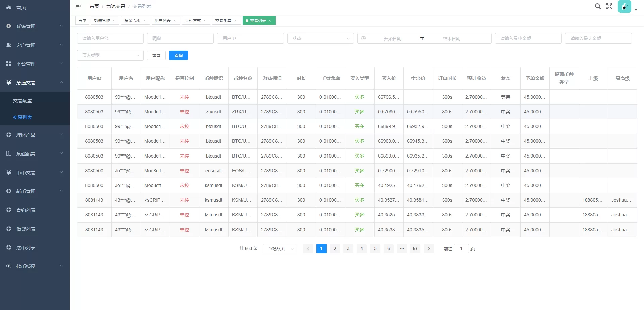The height and width of the screenshot is (310, 644).
Task: Collapse sidebar with hamburger icon
Action: (x=79, y=6)
